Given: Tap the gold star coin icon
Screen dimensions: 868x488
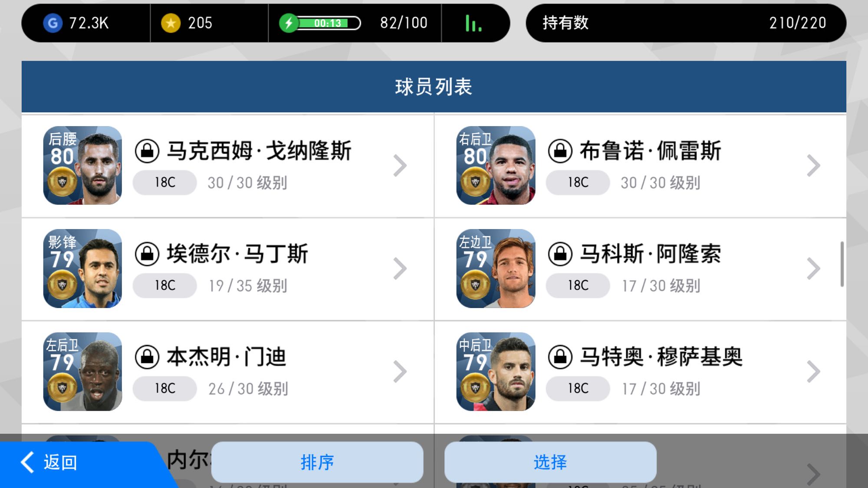Looking at the screenshot, I should (171, 23).
